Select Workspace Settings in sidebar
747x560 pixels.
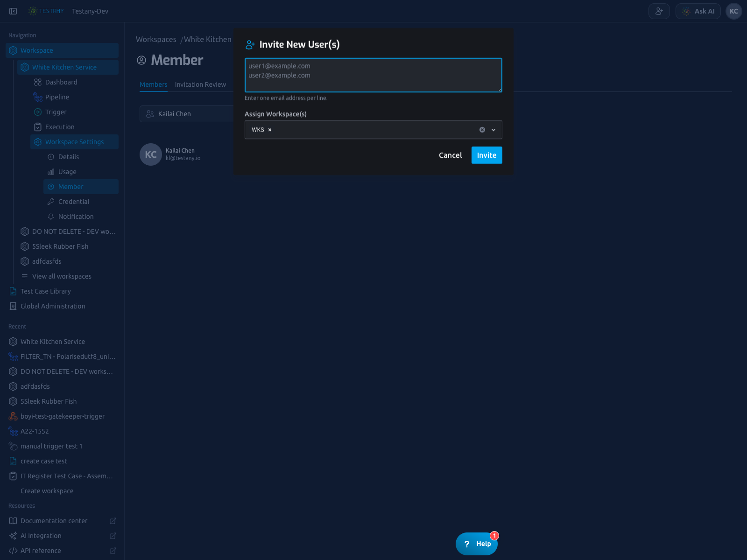coord(74,142)
